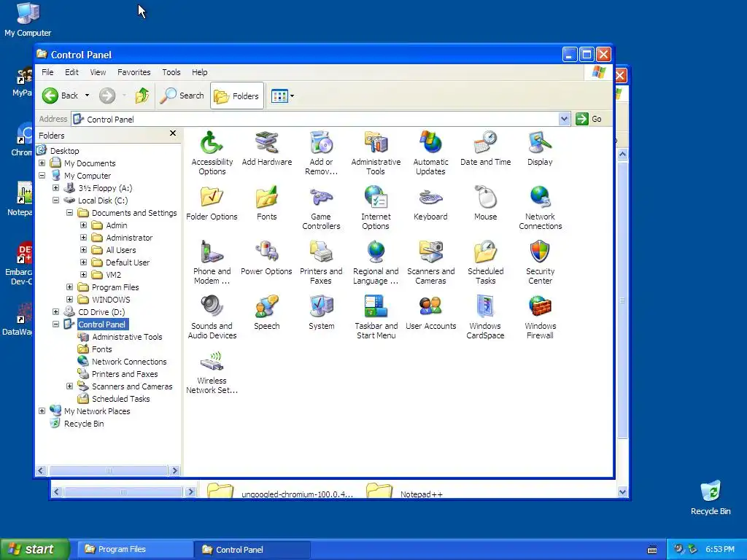Click the Back button

click(x=60, y=96)
